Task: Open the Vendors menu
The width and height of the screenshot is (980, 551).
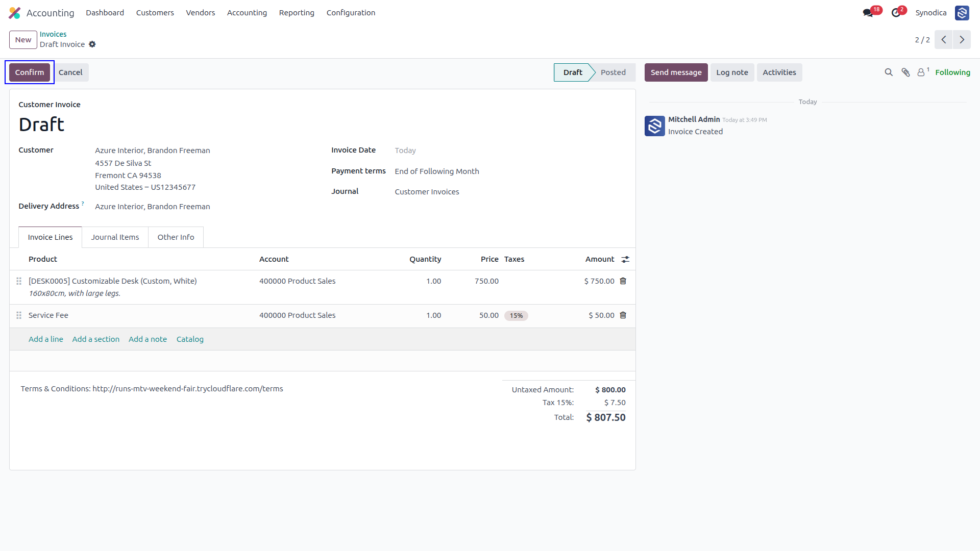Action: coord(201,13)
